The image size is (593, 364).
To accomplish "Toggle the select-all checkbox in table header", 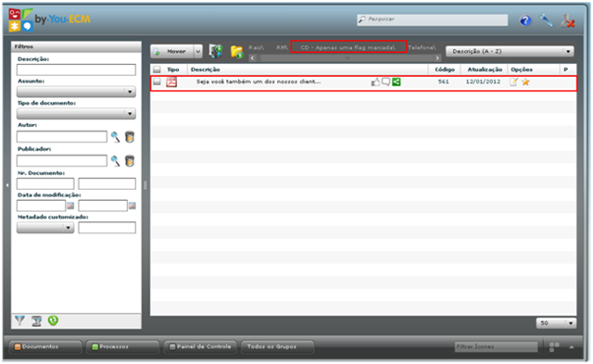I will click(157, 69).
